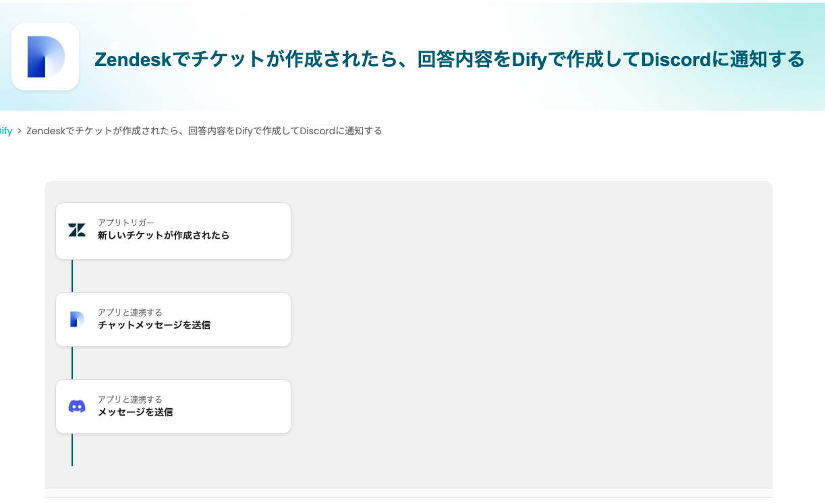825x504 pixels.
Task: Click the アプリと連携する label on the Discord card
Action: (130, 399)
